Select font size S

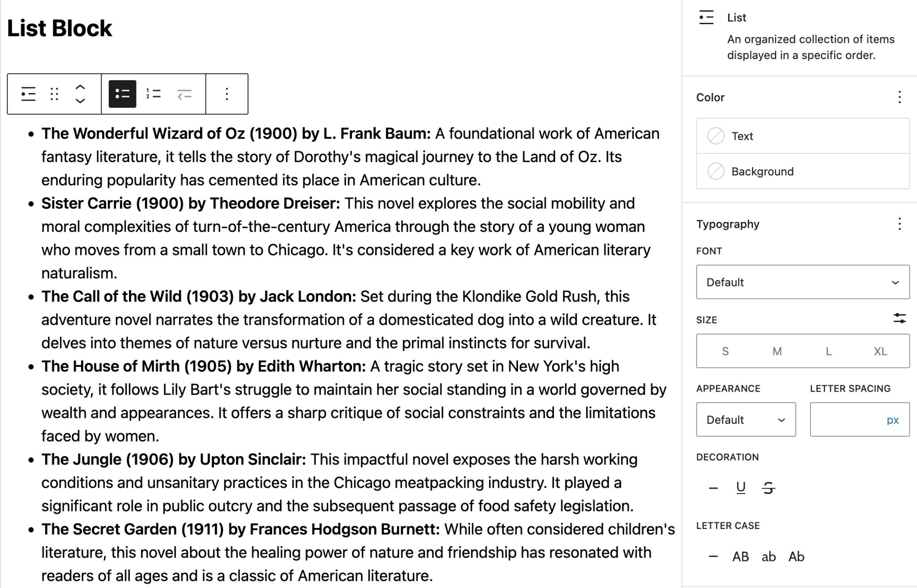point(725,351)
